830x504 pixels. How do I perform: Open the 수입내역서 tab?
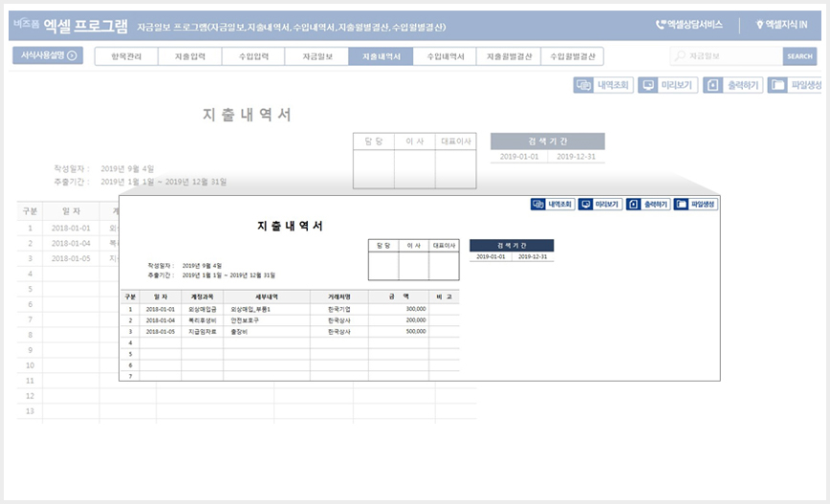point(445,56)
